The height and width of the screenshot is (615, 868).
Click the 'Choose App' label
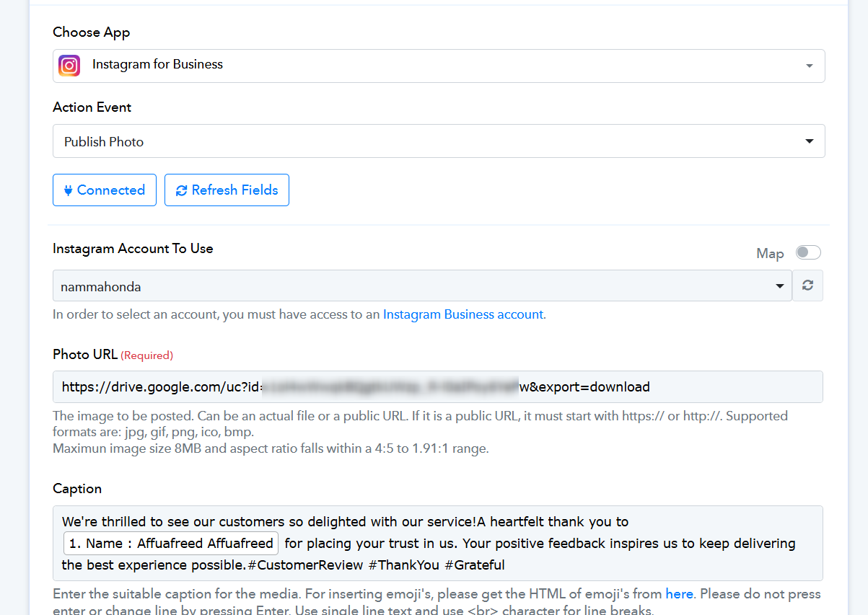[x=92, y=32]
